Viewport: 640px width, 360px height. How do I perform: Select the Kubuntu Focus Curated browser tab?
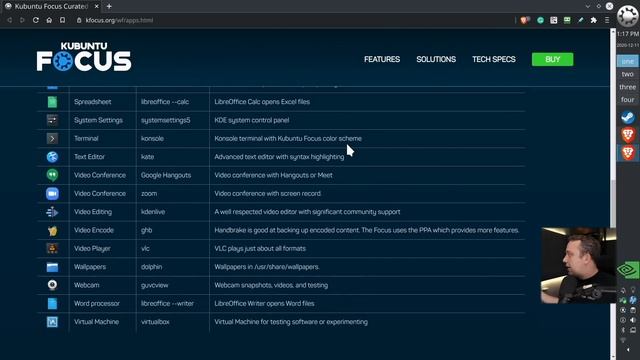pyautogui.click(x=52, y=7)
